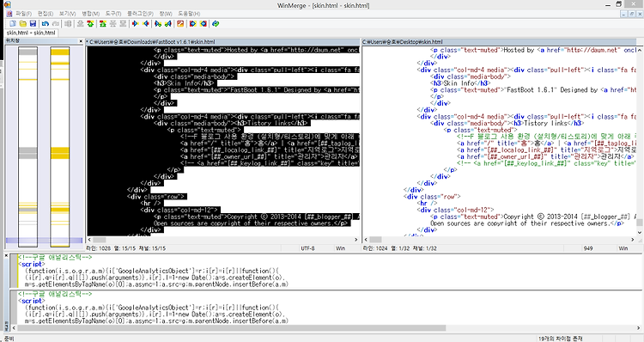644x342 pixels.
Task: Open the 창(W) menu
Action: (166, 14)
